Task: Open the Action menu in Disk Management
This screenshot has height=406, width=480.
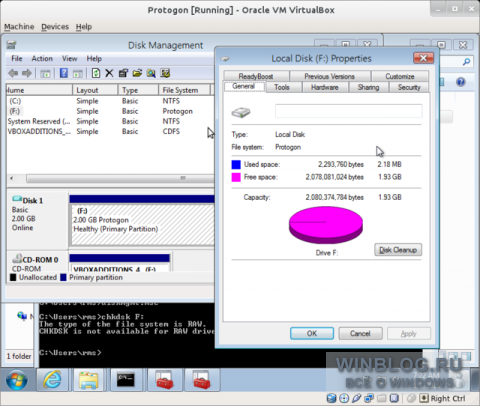Action: tap(42, 59)
